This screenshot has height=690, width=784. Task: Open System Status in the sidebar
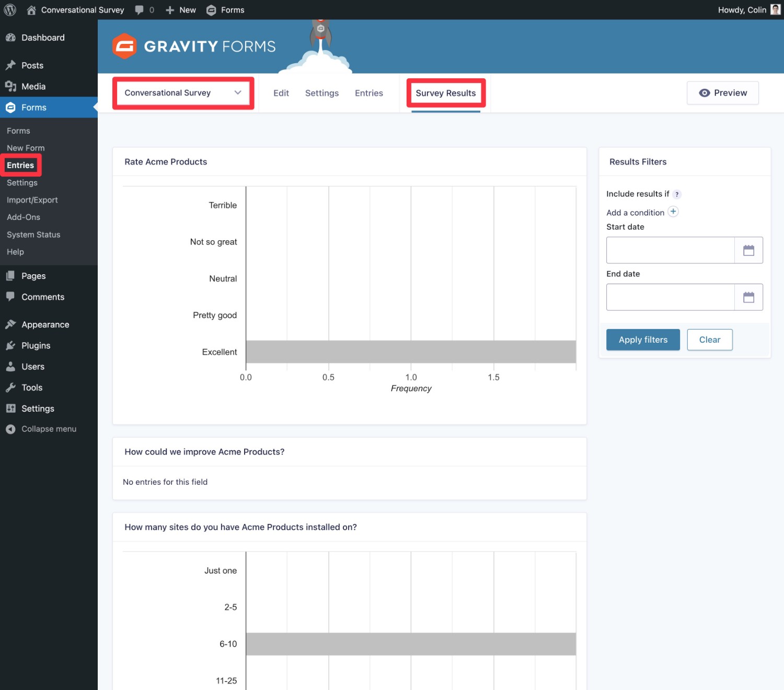point(33,235)
